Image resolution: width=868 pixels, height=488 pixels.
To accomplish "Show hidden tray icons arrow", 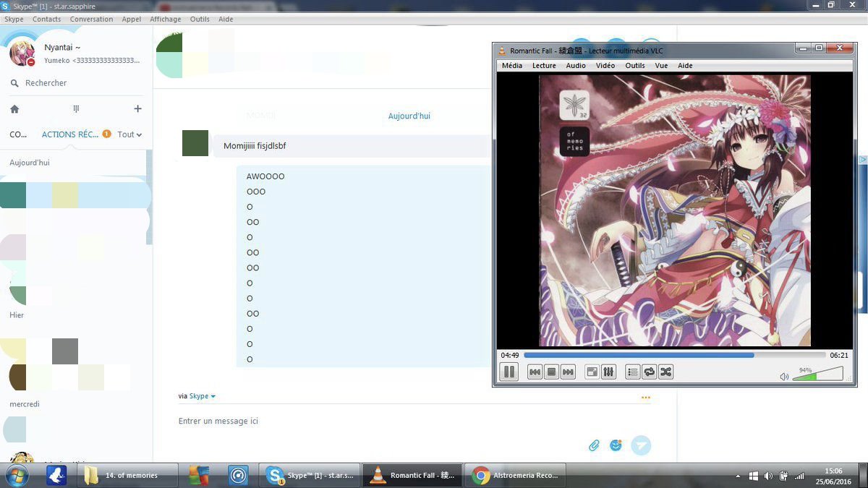I will [739, 476].
